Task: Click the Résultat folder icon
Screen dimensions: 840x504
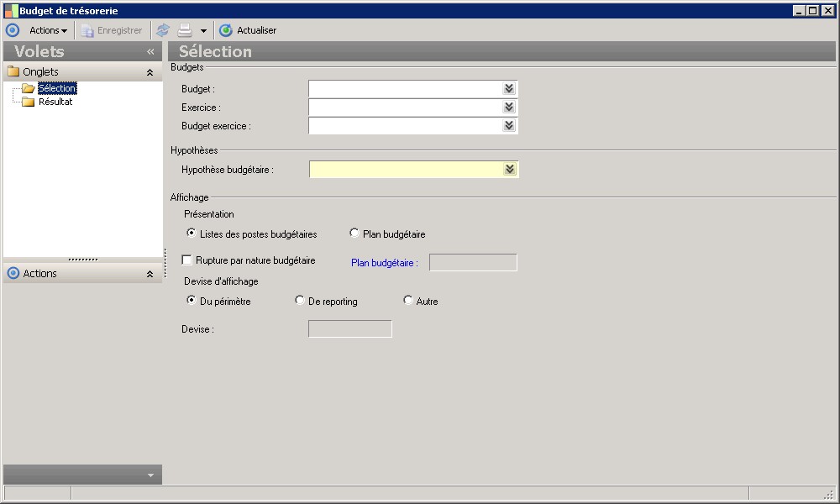Action: (x=29, y=102)
